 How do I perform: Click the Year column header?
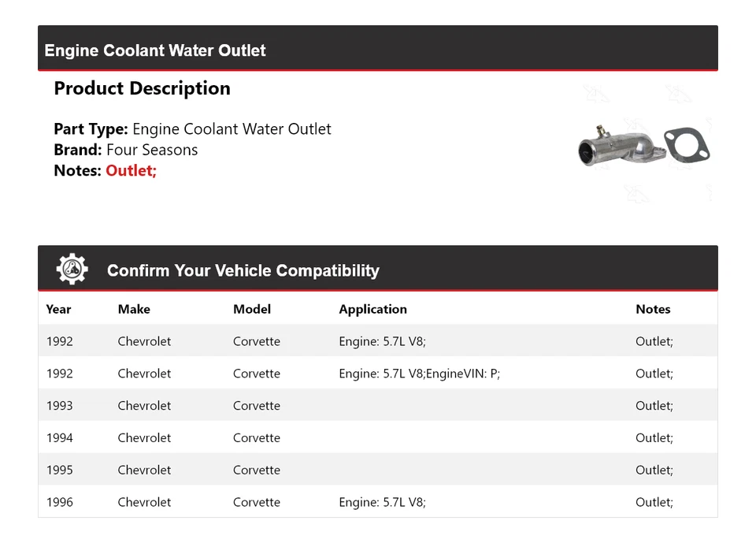pos(58,309)
